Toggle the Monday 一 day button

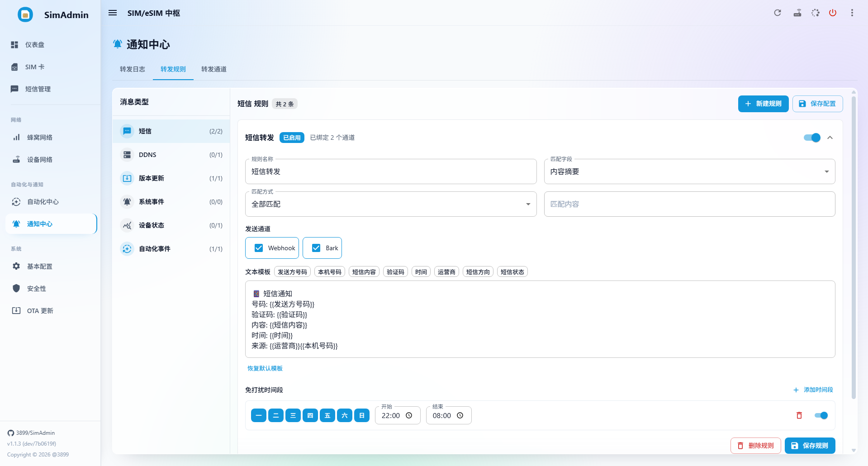(259, 415)
